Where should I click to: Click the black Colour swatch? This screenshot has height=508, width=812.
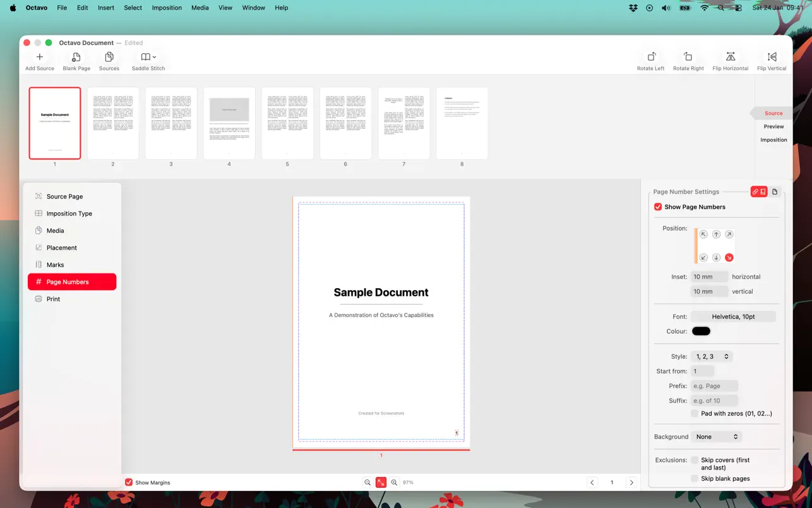701,331
